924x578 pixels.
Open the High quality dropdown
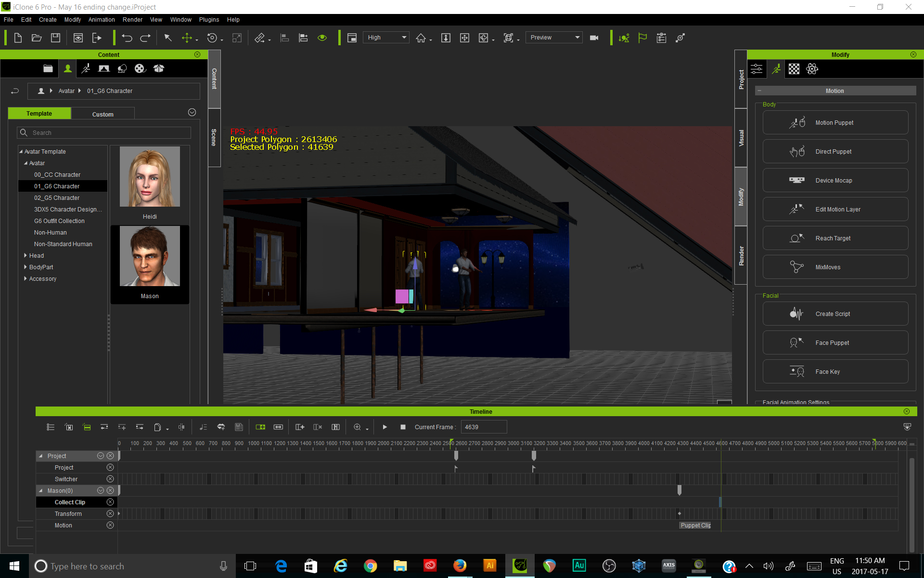coord(386,38)
